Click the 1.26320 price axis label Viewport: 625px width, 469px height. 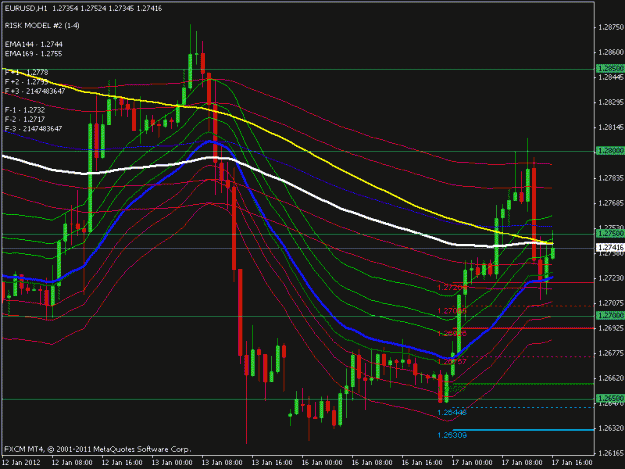pyautogui.click(x=611, y=428)
